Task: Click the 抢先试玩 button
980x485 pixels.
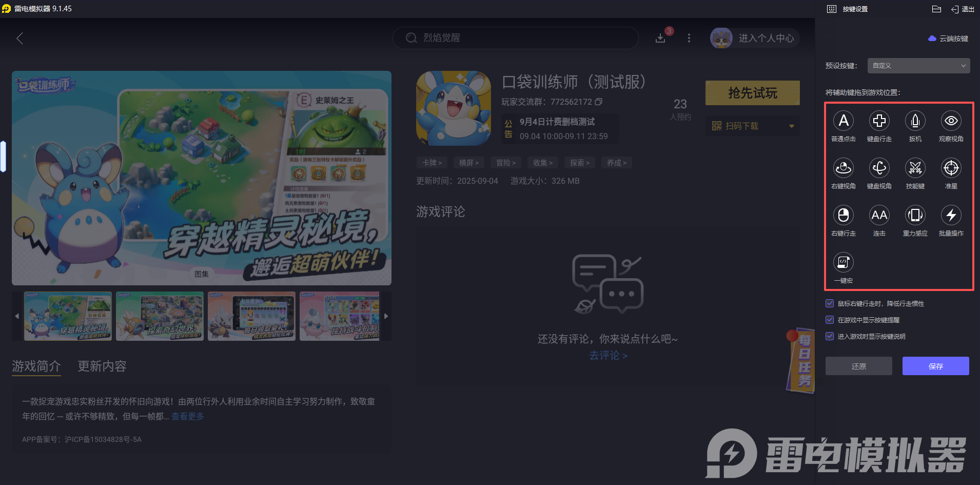Action: click(x=753, y=93)
